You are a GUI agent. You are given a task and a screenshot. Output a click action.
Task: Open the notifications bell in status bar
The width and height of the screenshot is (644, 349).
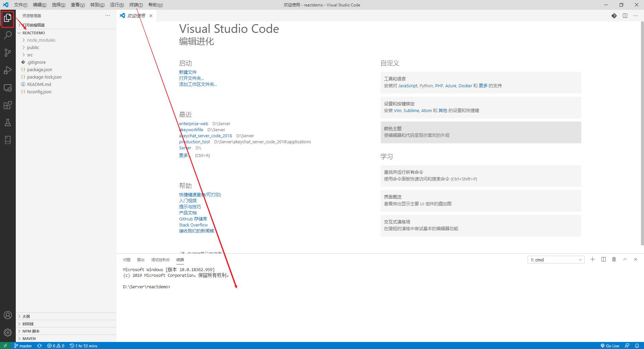[637, 346]
